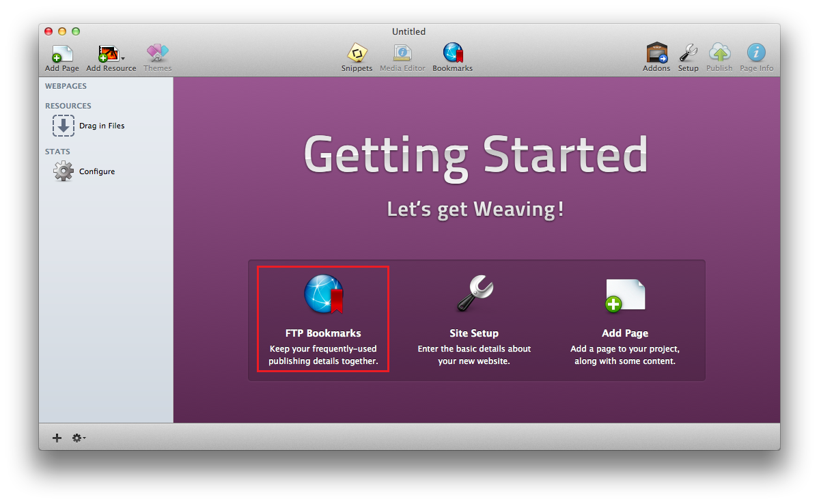This screenshot has width=819, height=504.
Task: Click the Add Page heading in Getting Started
Action: [x=625, y=333]
